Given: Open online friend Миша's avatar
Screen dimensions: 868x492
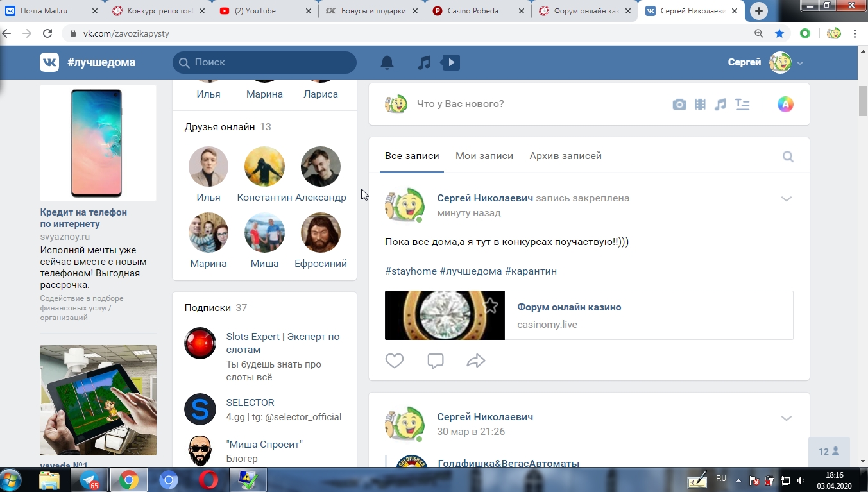Looking at the screenshot, I should pyautogui.click(x=264, y=232).
